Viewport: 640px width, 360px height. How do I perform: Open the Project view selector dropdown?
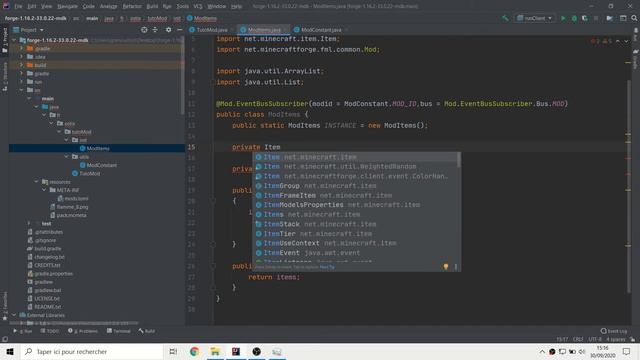(28, 30)
